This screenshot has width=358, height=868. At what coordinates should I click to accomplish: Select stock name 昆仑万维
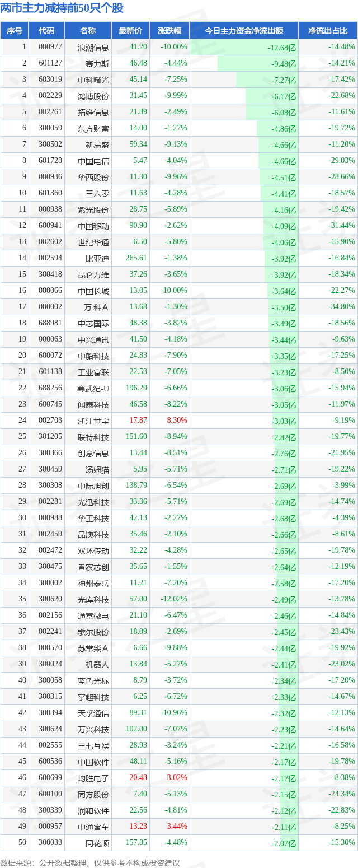[93, 274]
